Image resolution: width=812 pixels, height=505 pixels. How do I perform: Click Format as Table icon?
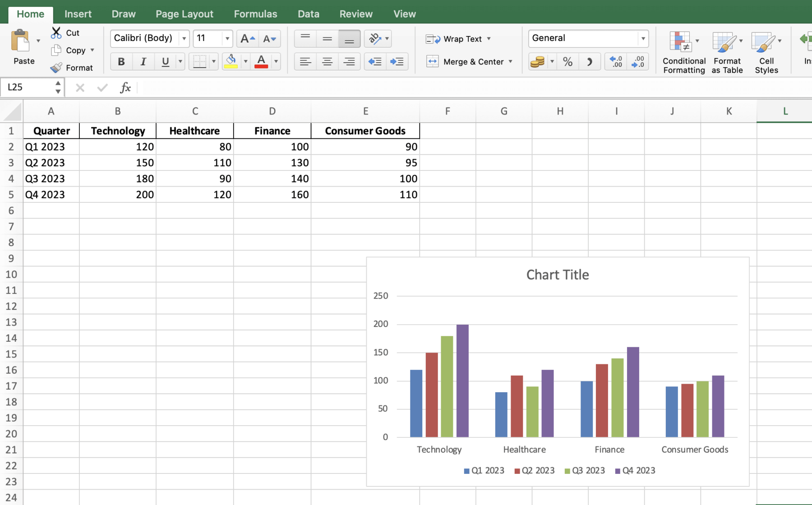tap(727, 52)
